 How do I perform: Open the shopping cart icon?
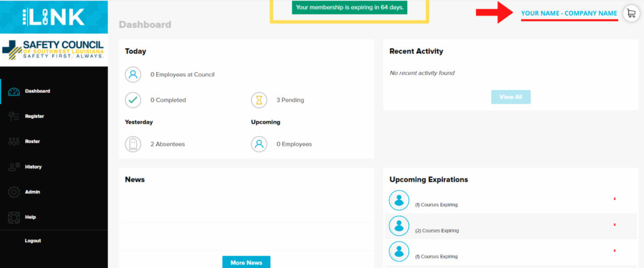click(631, 13)
